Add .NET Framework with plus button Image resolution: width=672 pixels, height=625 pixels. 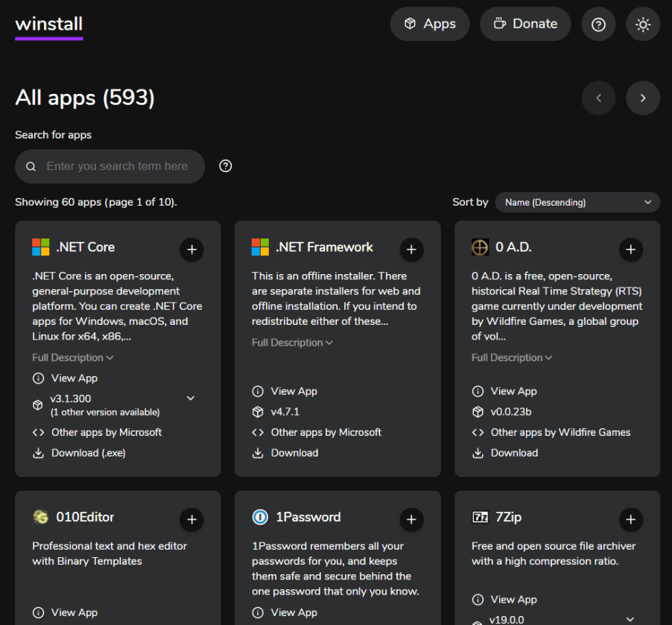coord(411,250)
